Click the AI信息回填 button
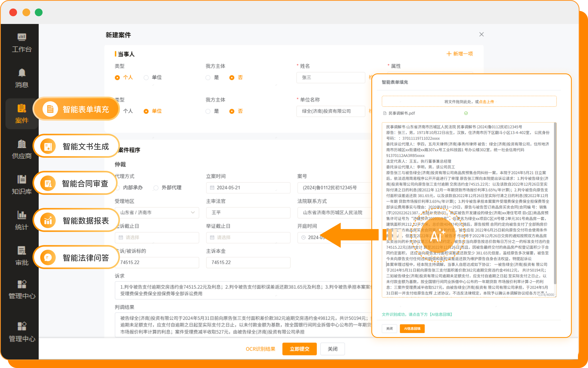Screen dimensions: 588x368 (x=412, y=329)
